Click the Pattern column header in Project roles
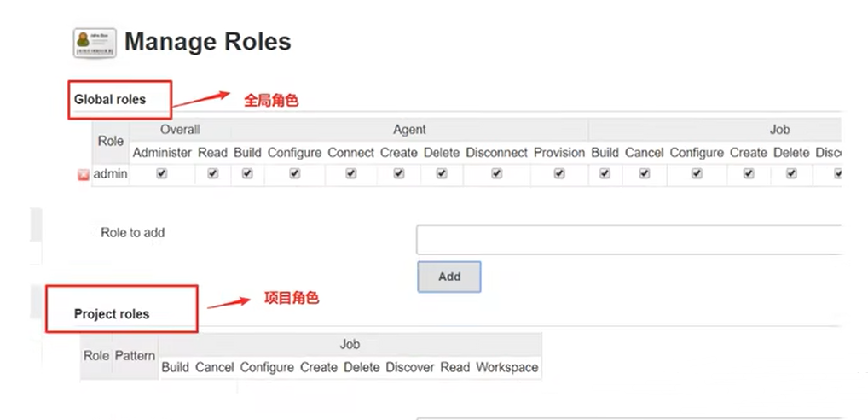Viewport: 868px width, 420px height. [x=135, y=356]
